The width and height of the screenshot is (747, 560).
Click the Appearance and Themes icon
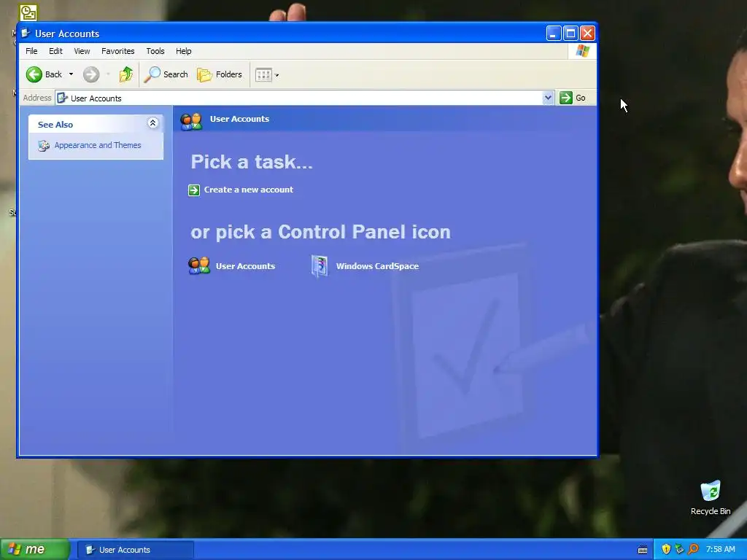click(x=44, y=146)
